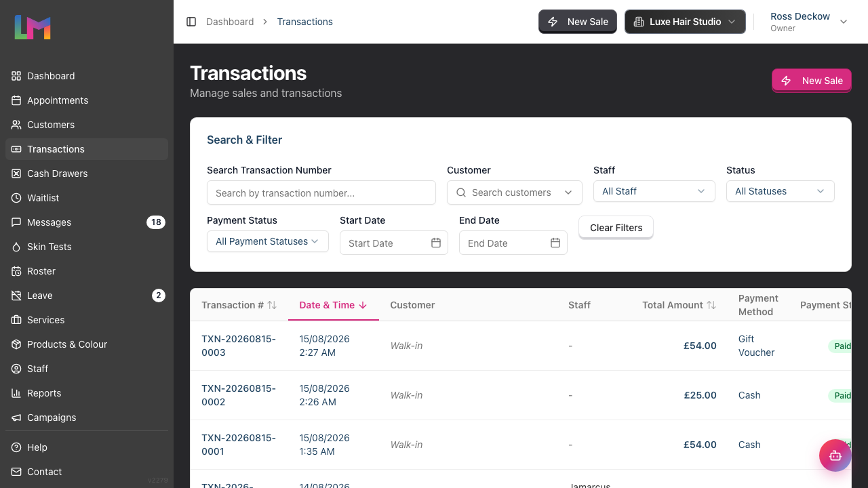Open the All Payment Statuses dropdown
The width and height of the screenshot is (868, 488).
click(268, 241)
